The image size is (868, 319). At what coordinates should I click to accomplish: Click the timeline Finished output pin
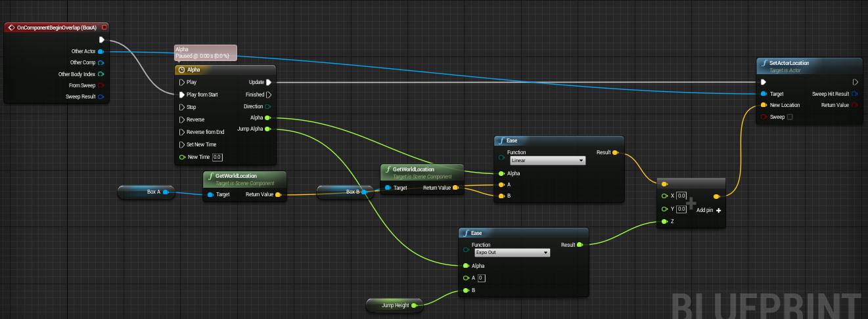click(269, 95)
